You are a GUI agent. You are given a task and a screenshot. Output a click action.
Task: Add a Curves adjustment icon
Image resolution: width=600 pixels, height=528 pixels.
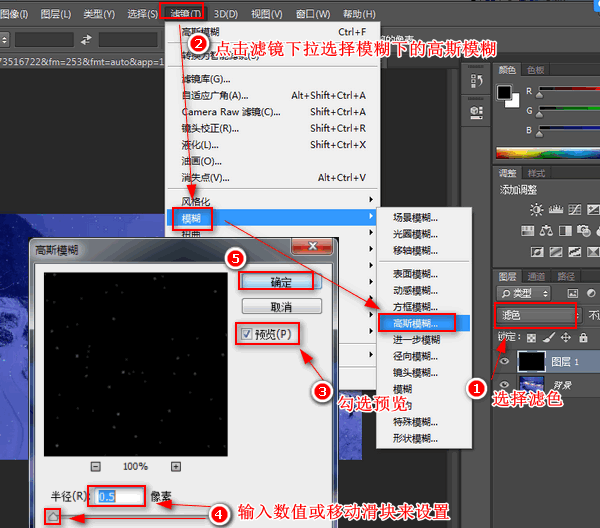575,209
